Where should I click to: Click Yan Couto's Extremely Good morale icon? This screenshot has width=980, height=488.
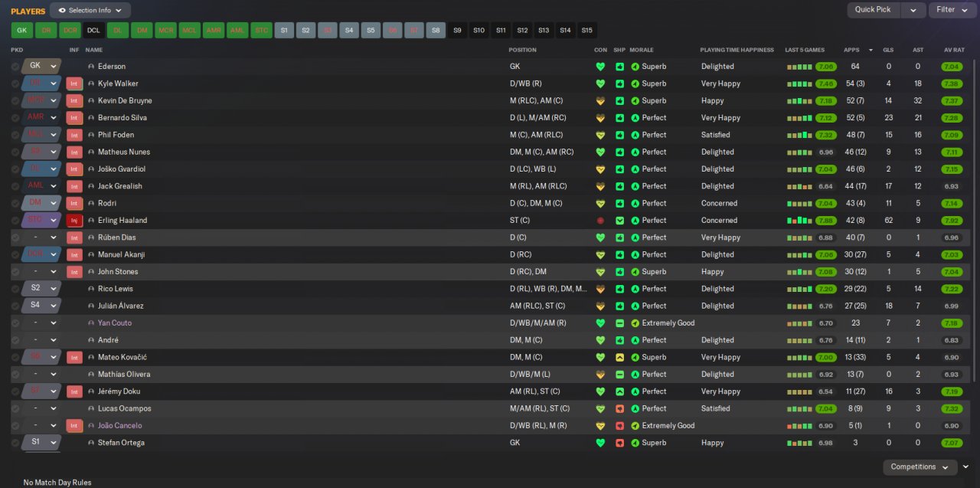point(635,323)
